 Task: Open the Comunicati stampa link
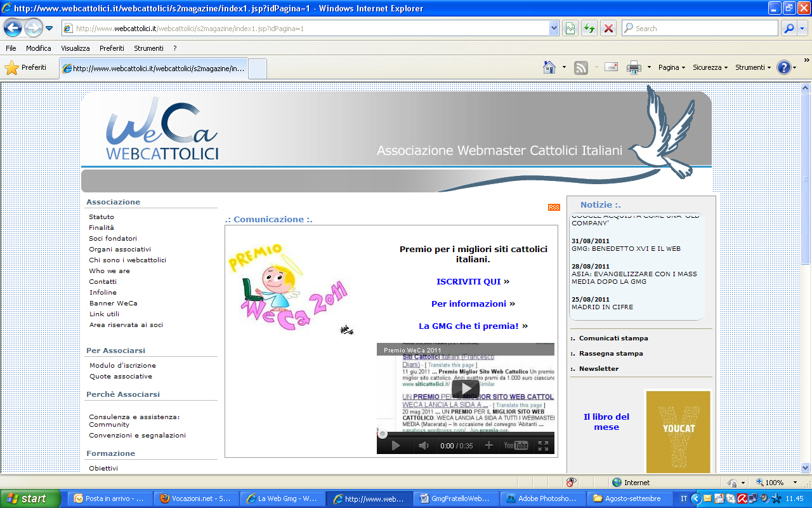[613, 338]
